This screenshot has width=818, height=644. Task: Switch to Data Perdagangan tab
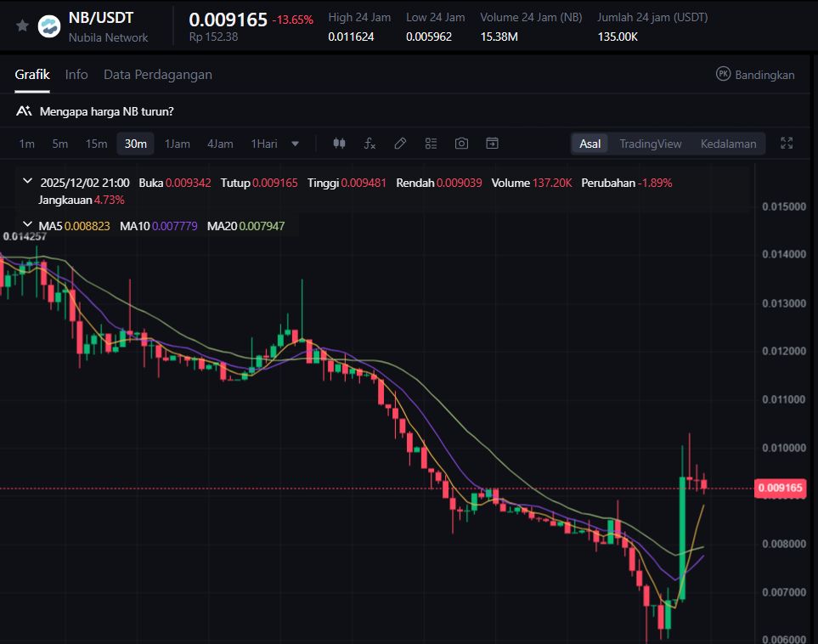click(x=158, y=75)
